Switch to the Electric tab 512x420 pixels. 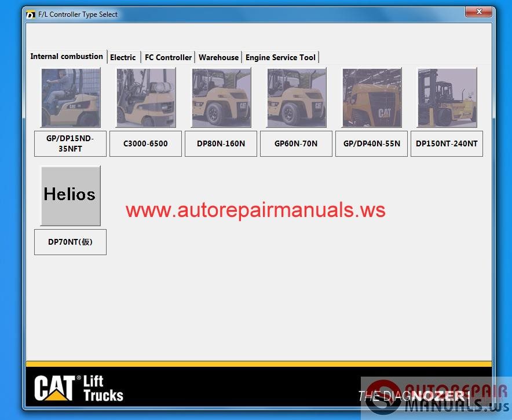tap(123, 57)
